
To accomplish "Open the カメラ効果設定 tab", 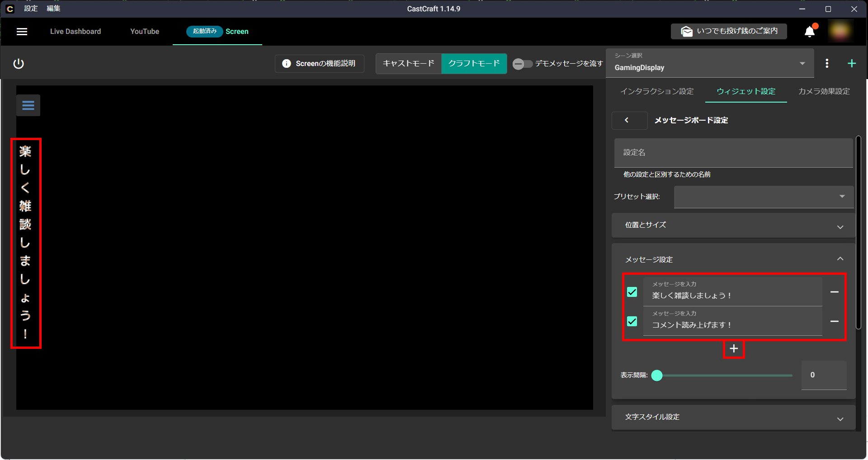I will point(824,91).
